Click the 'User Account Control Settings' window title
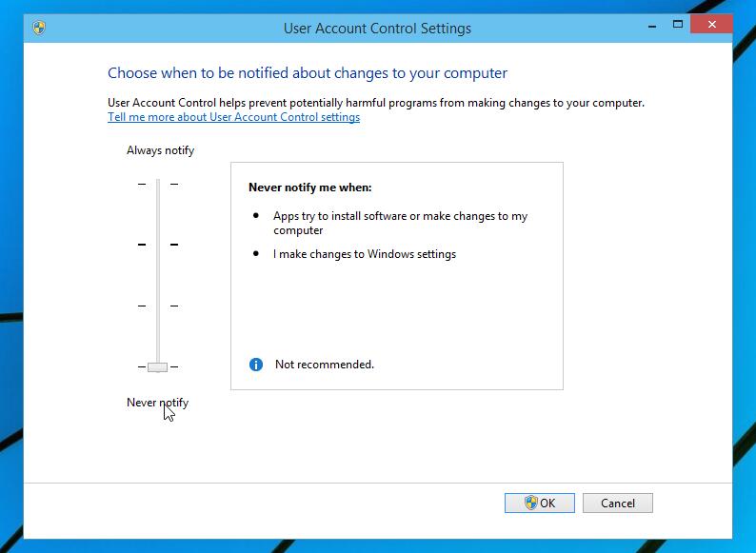Image resolution: width=756 pixels, height=553 pixels. click(x=377, y=29)
